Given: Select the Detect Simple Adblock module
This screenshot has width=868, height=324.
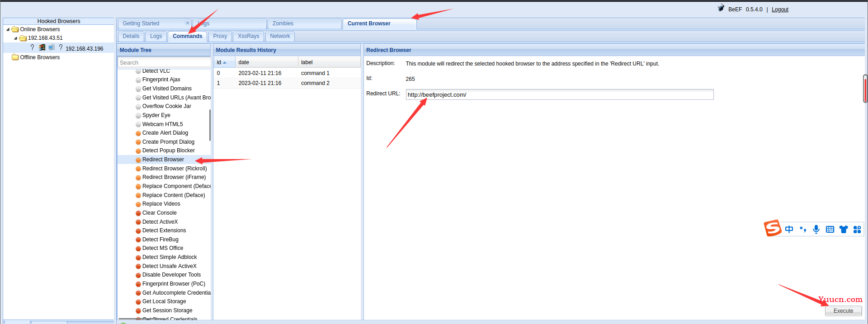Looking at the screenshot, I should pos(170,257).
